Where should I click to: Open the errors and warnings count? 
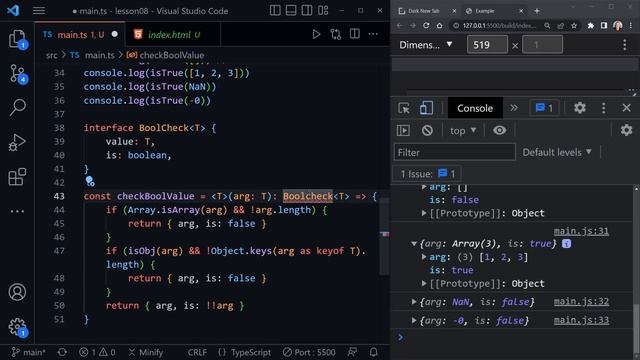point(97,352)
